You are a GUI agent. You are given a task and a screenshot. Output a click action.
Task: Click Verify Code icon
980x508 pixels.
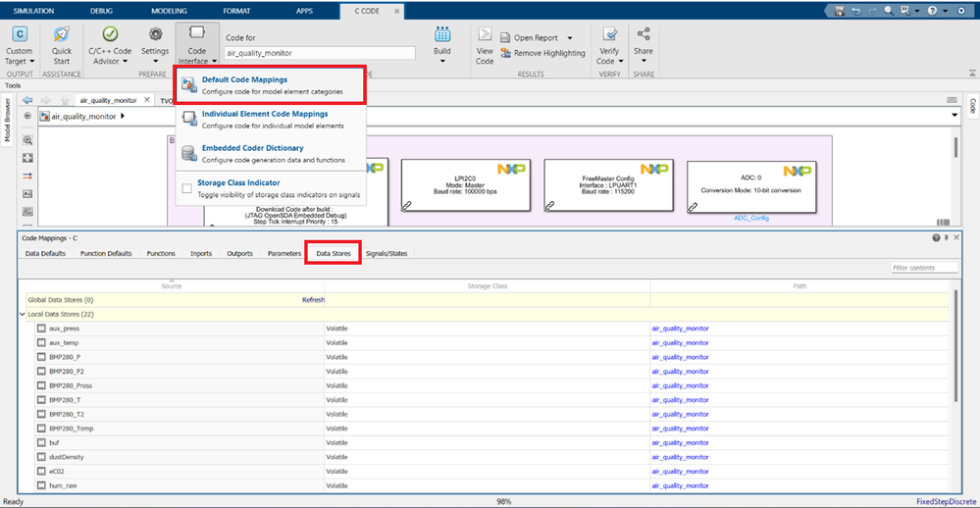click(x=609, y=34)
